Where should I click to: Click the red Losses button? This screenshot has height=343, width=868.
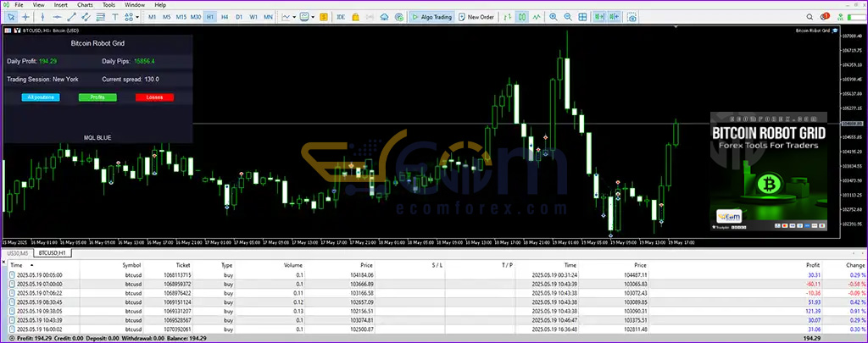(x=154, y=97)
